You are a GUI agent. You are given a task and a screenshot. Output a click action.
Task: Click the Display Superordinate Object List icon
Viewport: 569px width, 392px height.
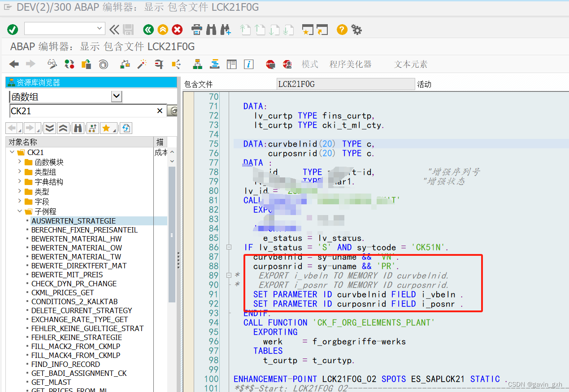(x=92, y=128)
